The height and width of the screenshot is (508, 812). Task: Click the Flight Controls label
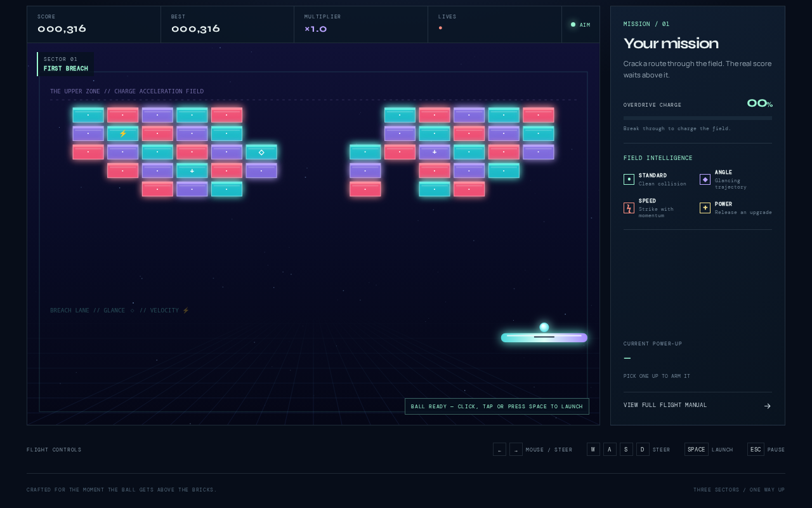[x=54, y=450]
